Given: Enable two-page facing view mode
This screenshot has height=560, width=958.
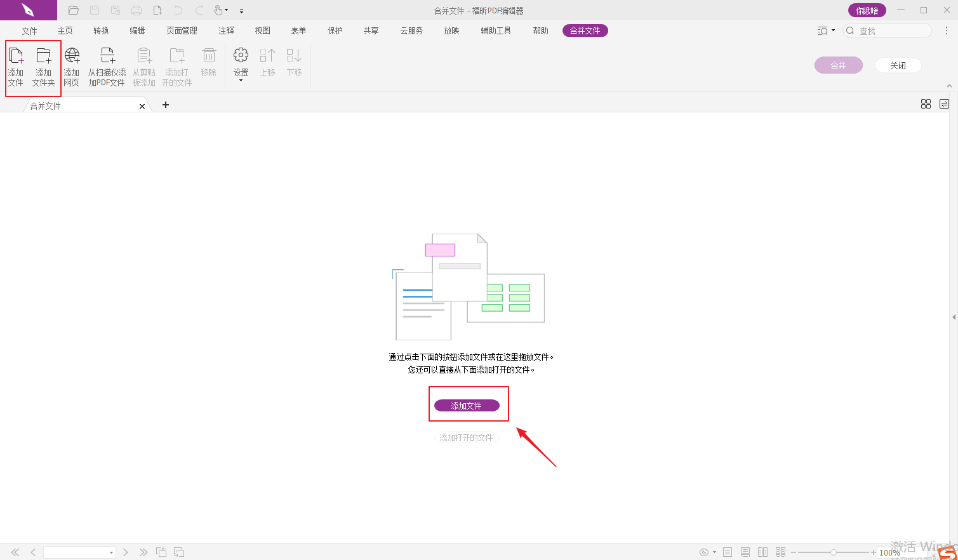Looking at the screenshot, I should (763, 552).
